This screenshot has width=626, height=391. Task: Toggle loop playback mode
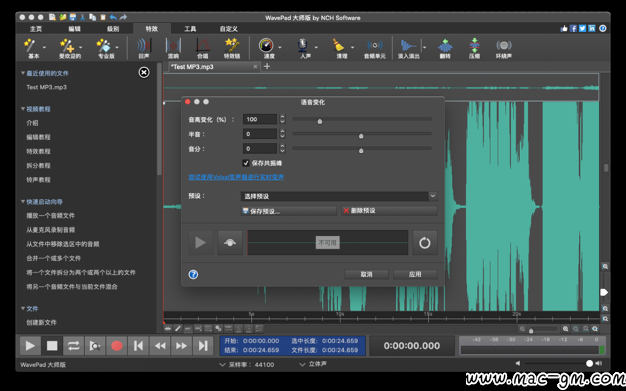(73, 345)
